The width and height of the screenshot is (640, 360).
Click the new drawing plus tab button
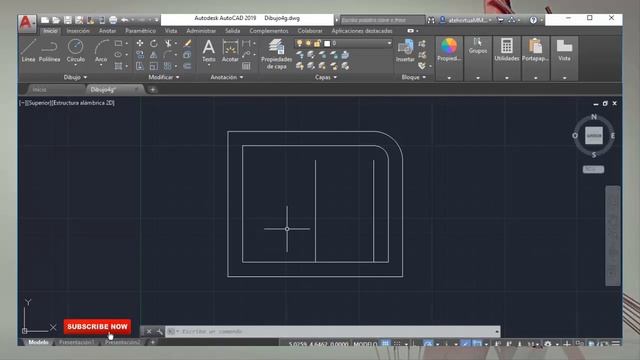[x=152, y=90]
